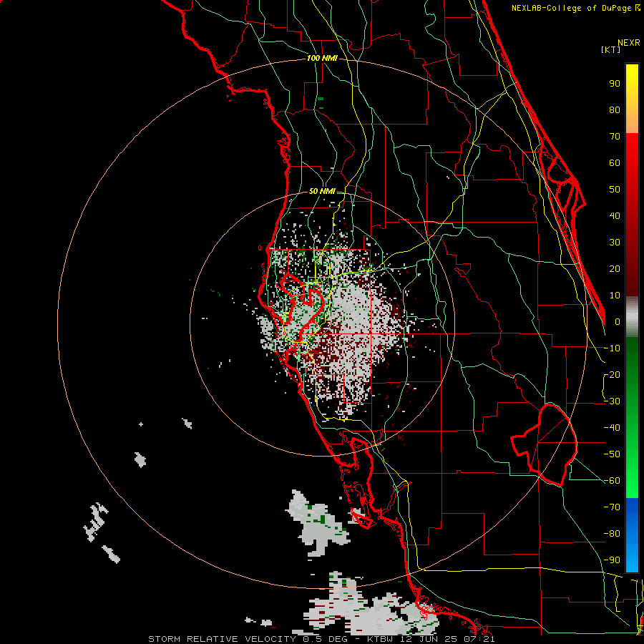This screenshot has width=644, height=644.
Task: Click the KTBW station identifier in the footer
Action: (x=381, y=639)
